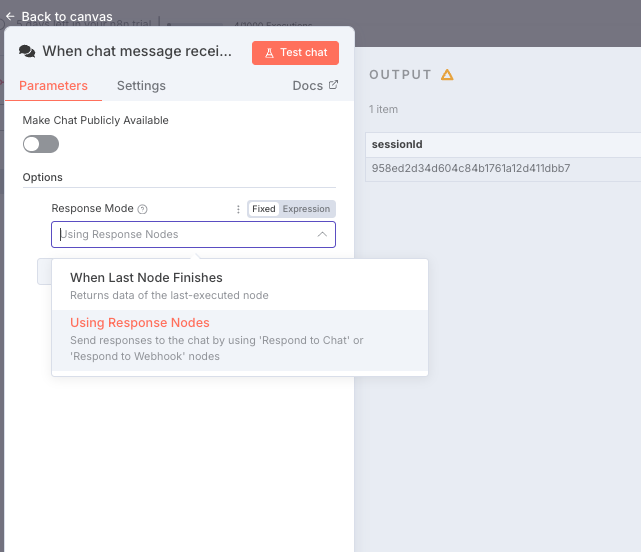
Task: Click the warning triangle next to OUTPUT
Action: [x=447, y=75]
